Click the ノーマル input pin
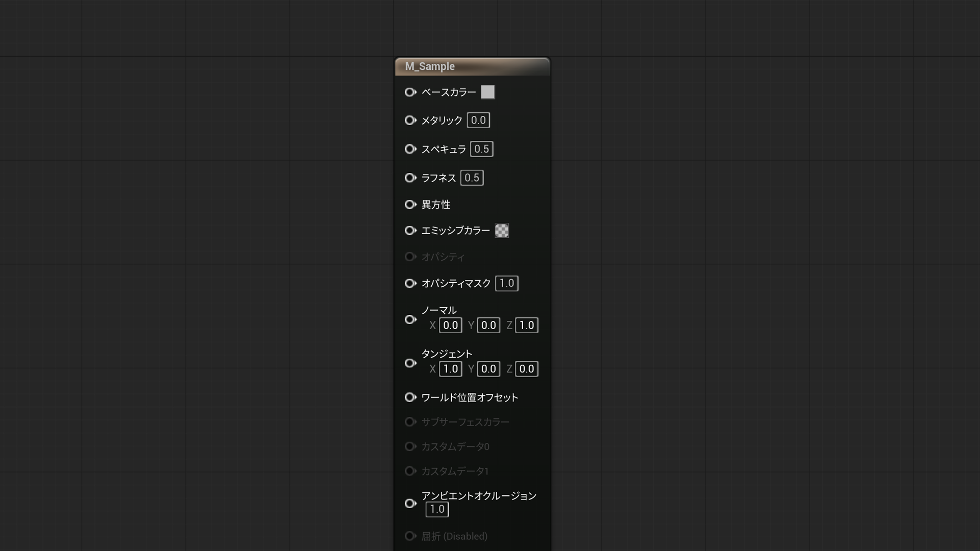 click(410, 319)
